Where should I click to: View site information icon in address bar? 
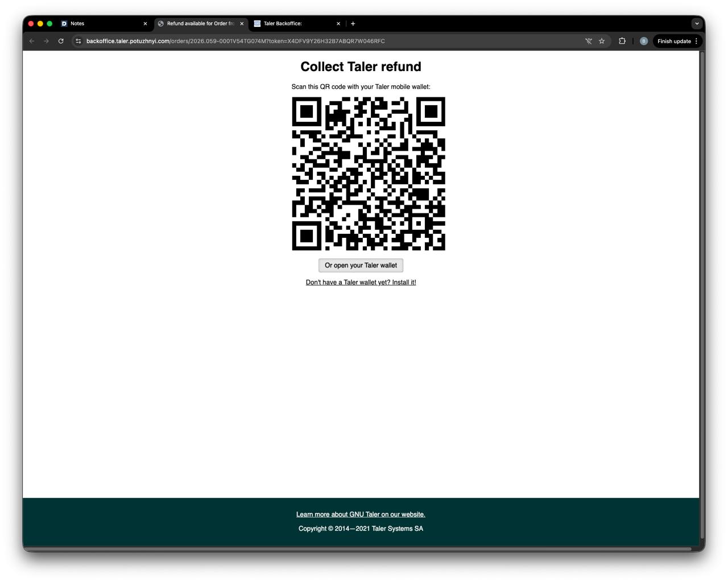tap(78, 41)
